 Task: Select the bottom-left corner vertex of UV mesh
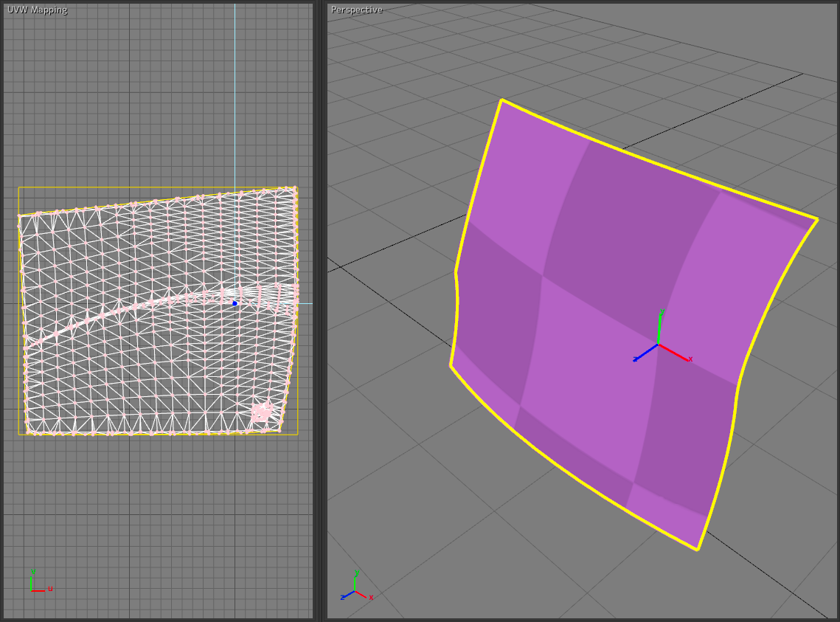tap(28, 432)
